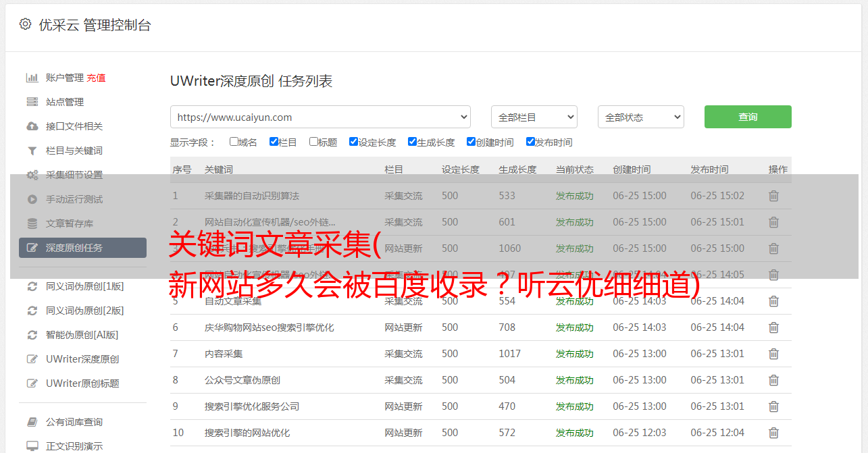Open the site URL dropdown

pyautogui.click(x=320, y=117)
